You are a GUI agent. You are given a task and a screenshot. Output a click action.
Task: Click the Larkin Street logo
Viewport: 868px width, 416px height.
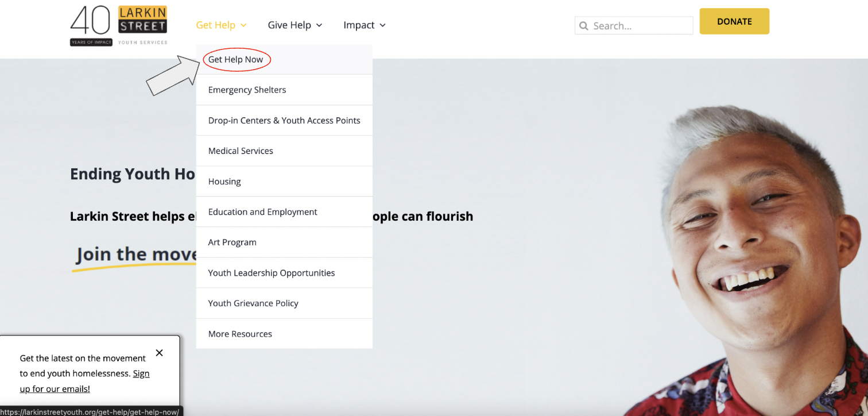coord(119,26)
